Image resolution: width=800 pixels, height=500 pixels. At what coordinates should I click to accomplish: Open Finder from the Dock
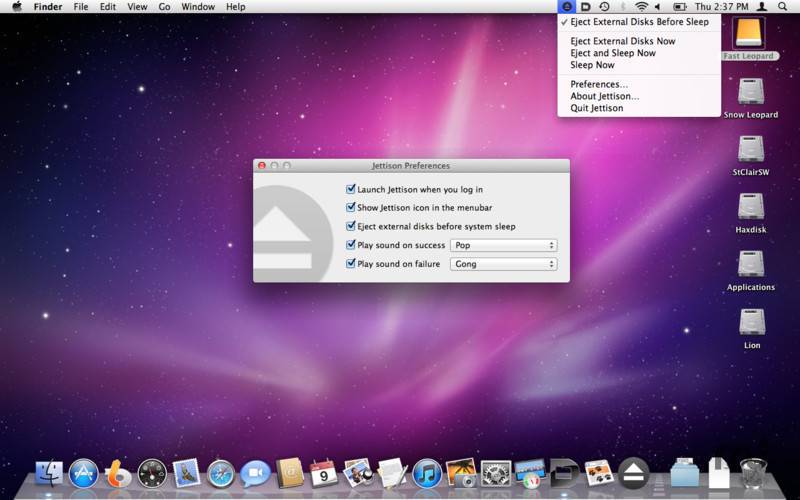tap(49, 472)
